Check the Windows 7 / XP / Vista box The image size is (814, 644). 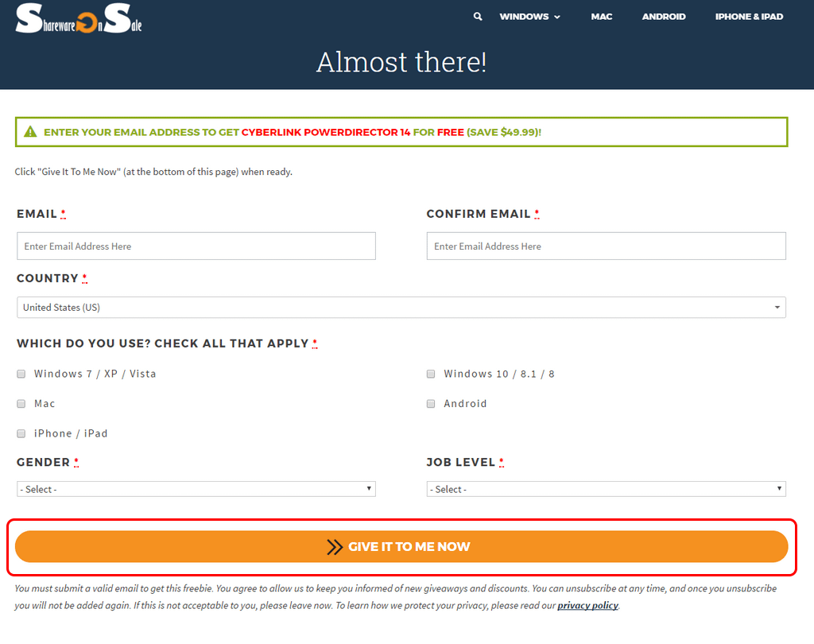coord(21,374)
